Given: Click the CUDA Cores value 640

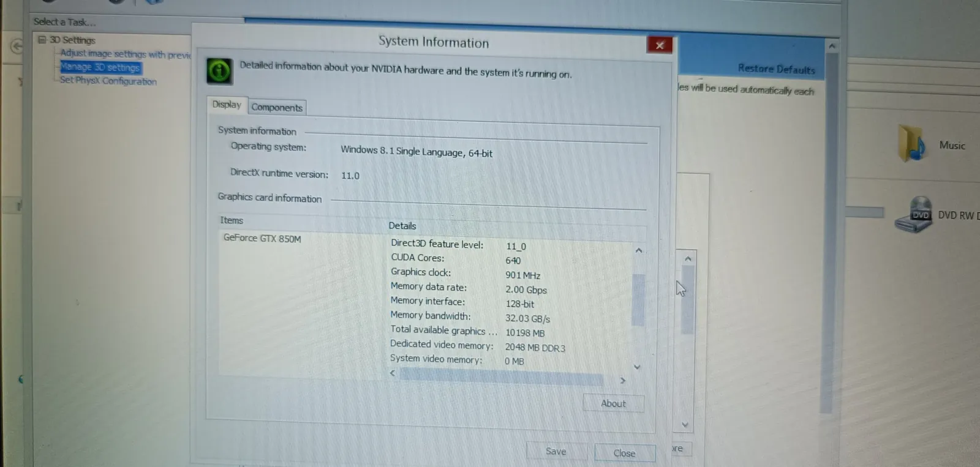Looking at the screenshot, I should (513, 261).
